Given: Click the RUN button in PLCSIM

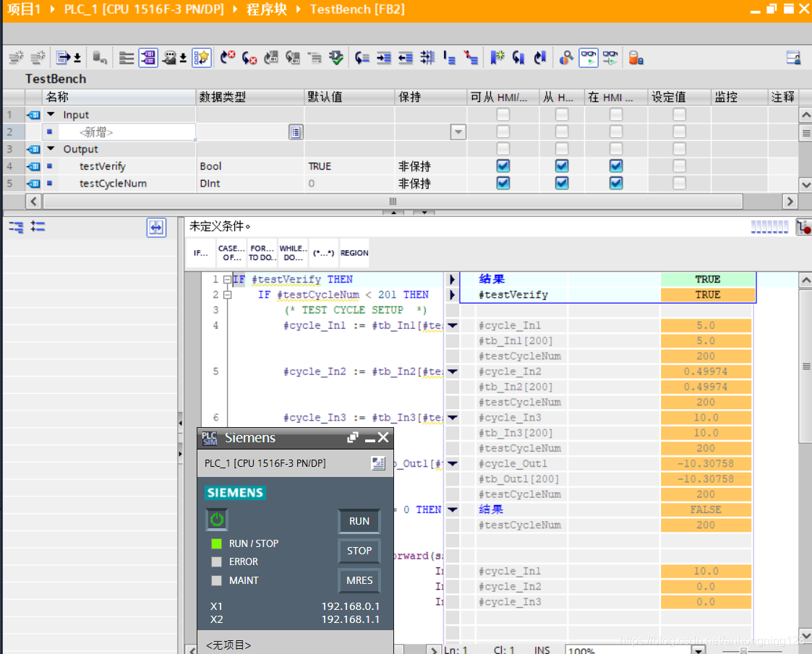Looking at the screenshot, I should pos(359,521).
